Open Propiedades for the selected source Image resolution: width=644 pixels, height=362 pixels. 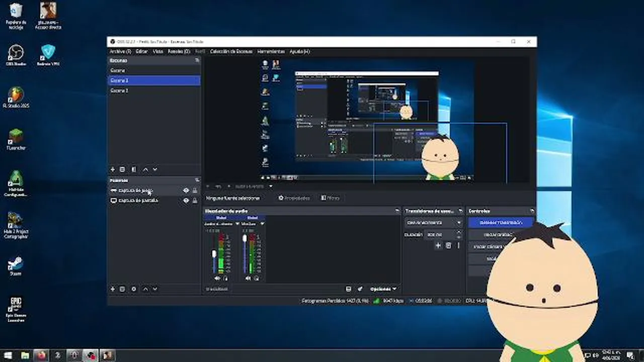pos(294,198)
